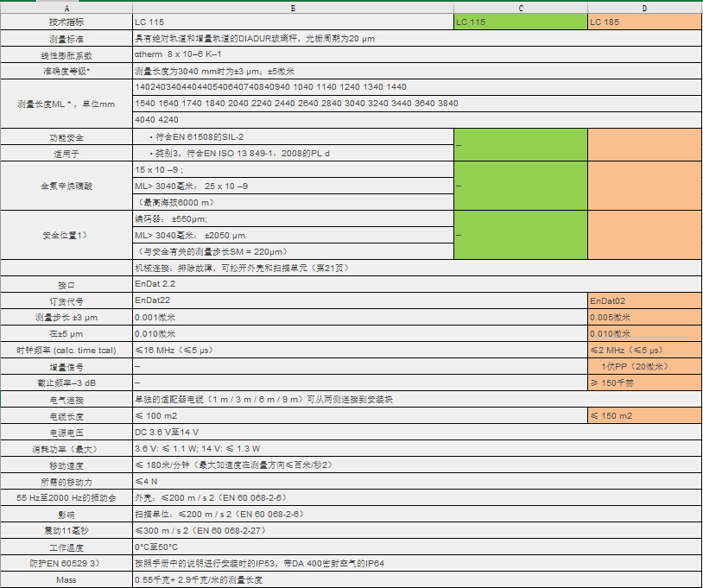Select the 准确度等级* cell

pyautogui.click(x=66, y=71)
